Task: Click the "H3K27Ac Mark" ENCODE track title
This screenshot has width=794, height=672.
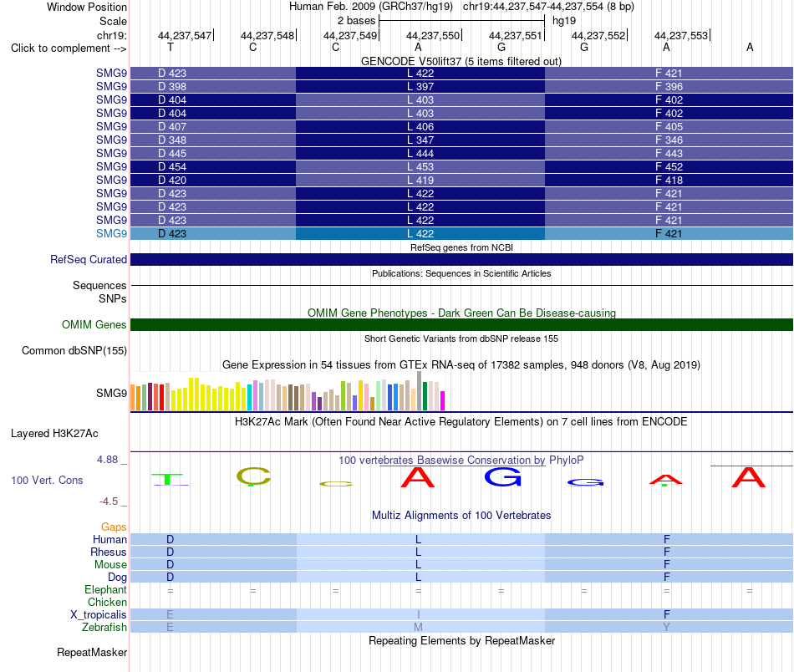Action: coord(461,422)
